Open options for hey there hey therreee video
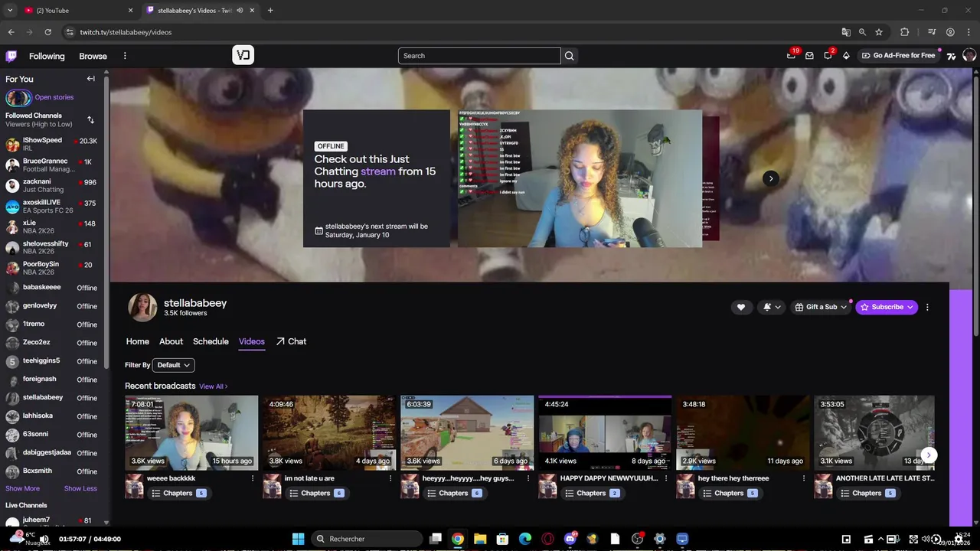This screenshot has width=980, height=551. 804,478
